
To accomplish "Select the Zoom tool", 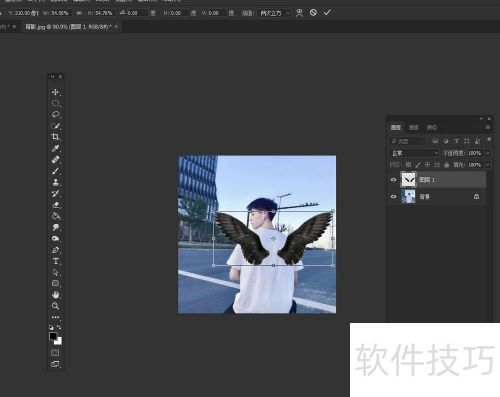I will click(x=55, y=306).
